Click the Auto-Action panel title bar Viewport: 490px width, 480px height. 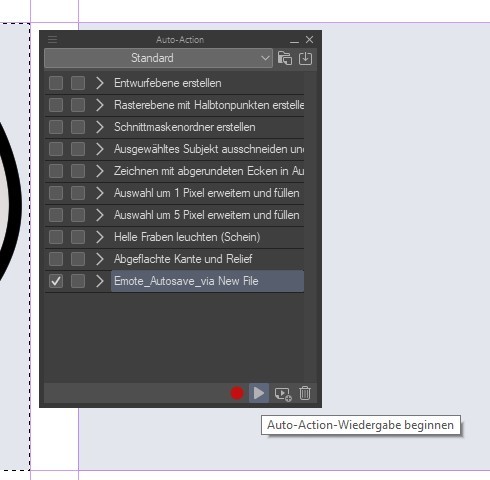click(x=180, y=40)
